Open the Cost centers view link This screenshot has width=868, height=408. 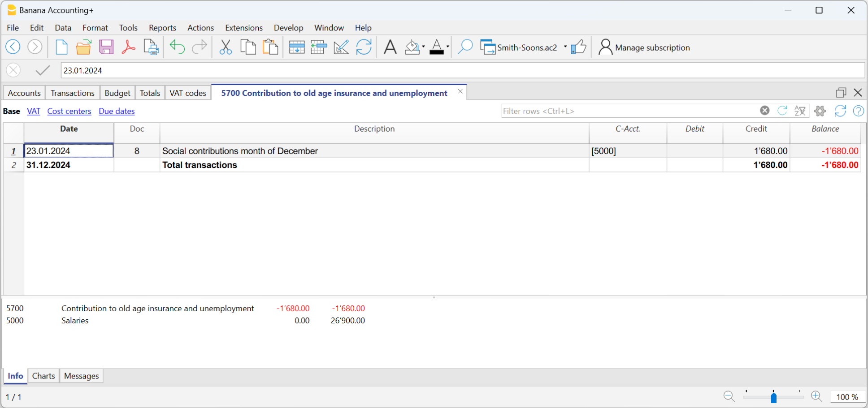click(69, 111)
